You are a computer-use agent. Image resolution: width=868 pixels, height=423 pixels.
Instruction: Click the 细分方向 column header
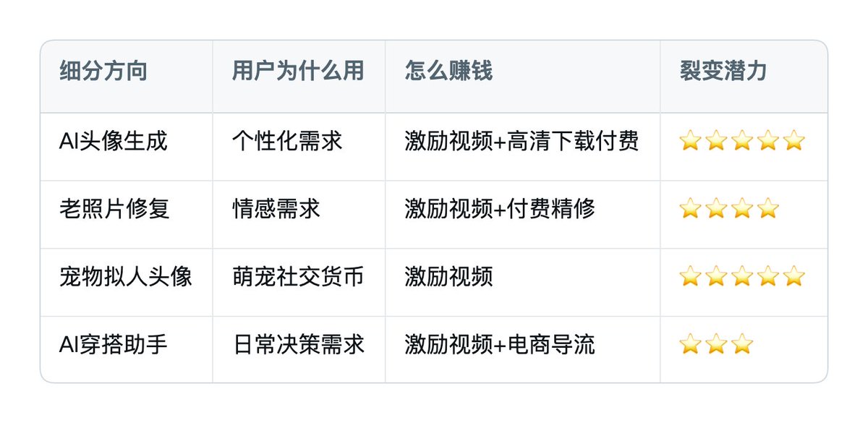tap(103, 72)
